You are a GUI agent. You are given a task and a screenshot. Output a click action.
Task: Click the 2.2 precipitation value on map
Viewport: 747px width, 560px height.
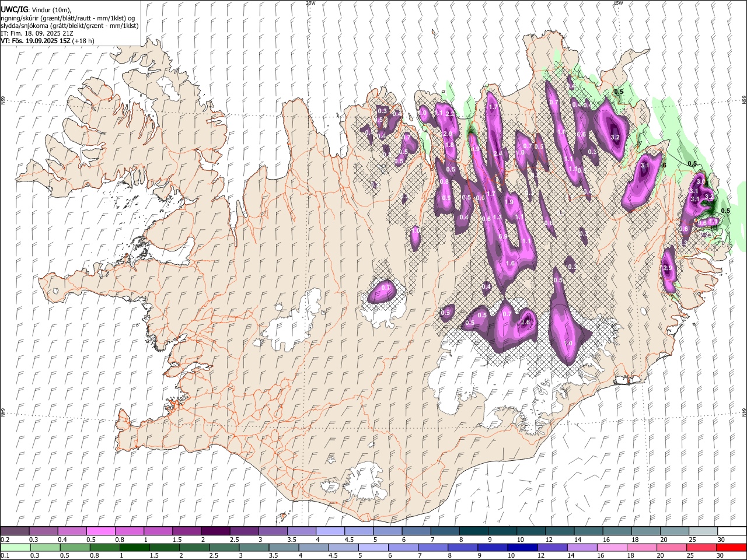coord(450,114)
